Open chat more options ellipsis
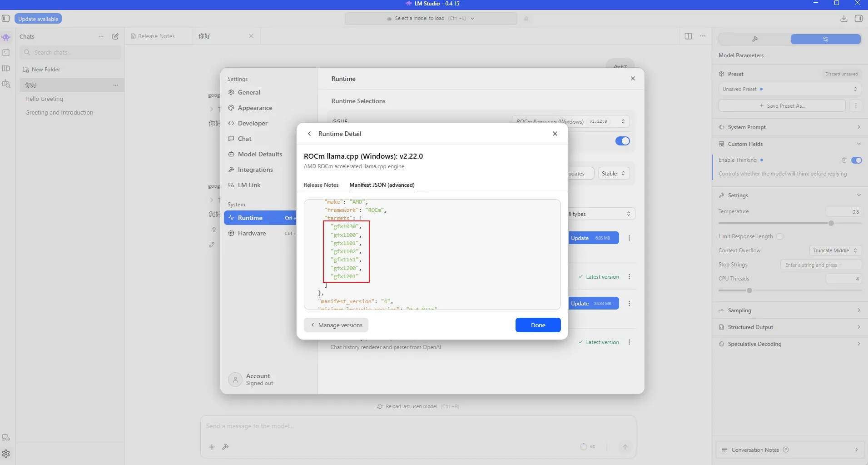Viewport: 868px width, 465px height. [x=703, y=36]
